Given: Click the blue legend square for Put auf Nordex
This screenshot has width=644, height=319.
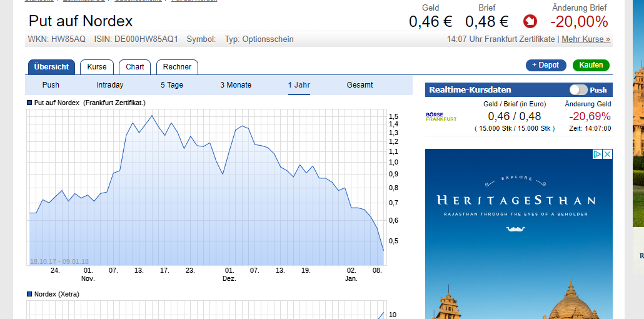Looking at the screenshot, I should point(29,103).
